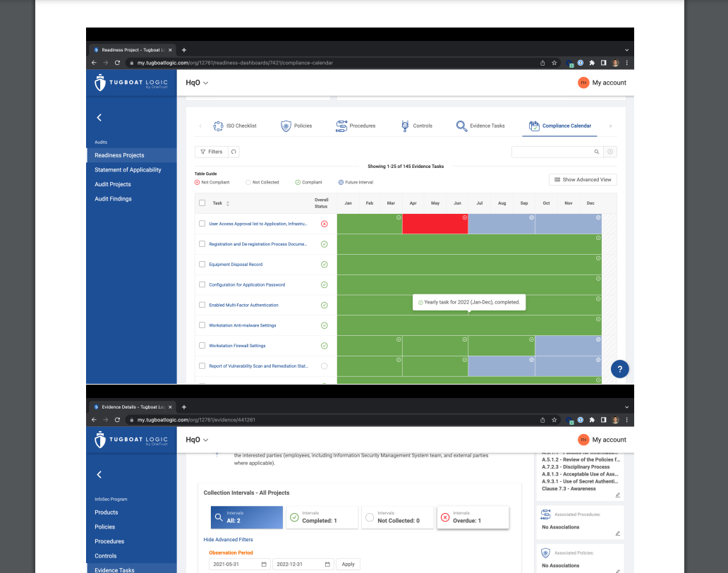Click the Tugboat Logic logo in the Readiness Project window
Screen dimensions: 728x573
click(x=131, y=83)
